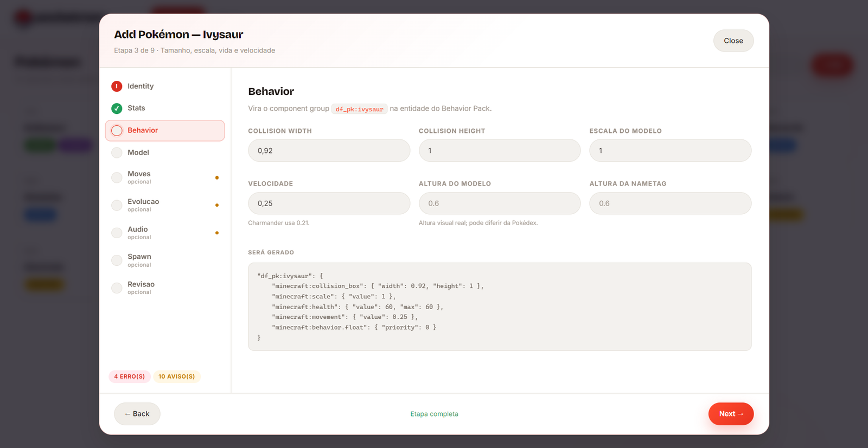The image size is (868, 448).
Task: Open the optional Moves step
Action: click(x=165, y=177)
